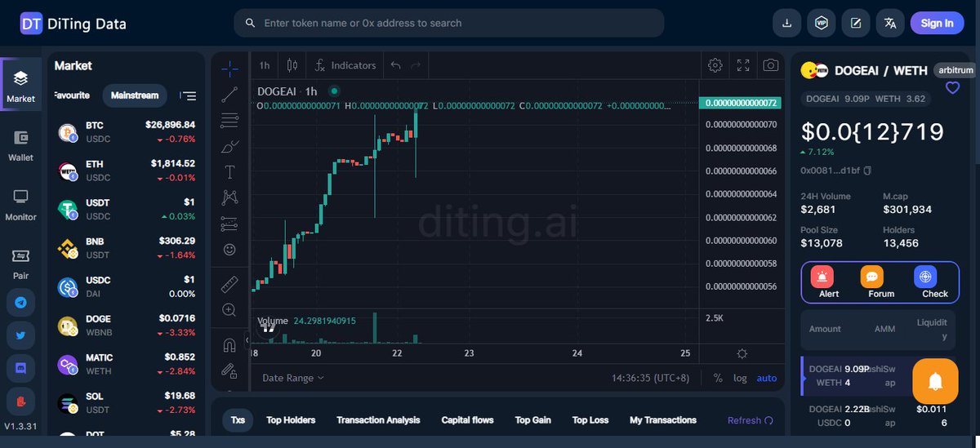Open chart settings gear

[715, 65]
